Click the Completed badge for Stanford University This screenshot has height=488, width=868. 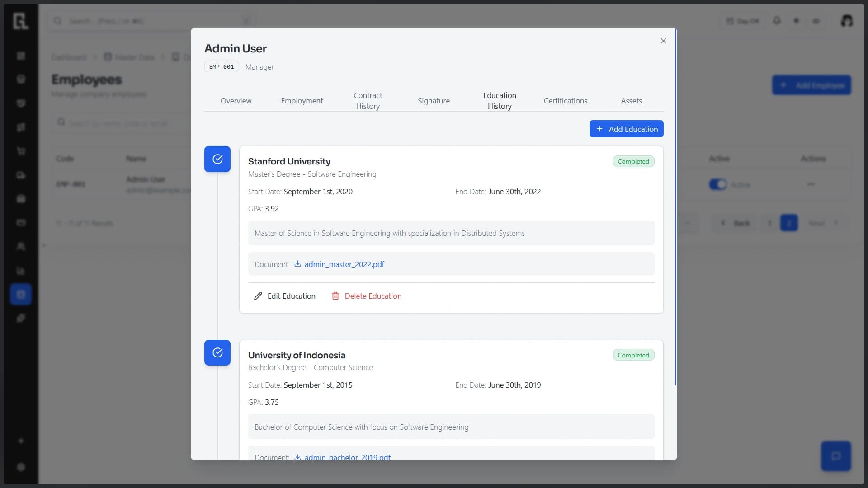click(633, 161)
